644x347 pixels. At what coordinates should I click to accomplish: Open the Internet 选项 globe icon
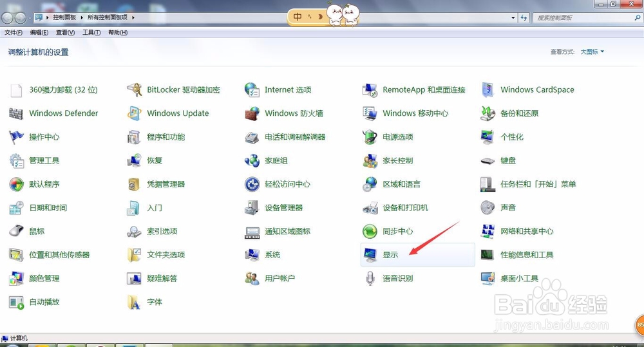coord(252,89)
